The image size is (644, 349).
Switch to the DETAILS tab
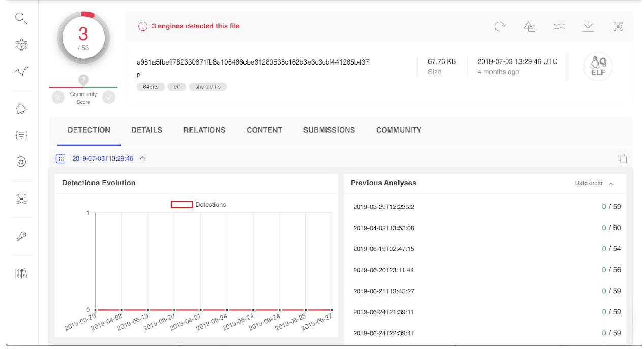click(146, 130)
